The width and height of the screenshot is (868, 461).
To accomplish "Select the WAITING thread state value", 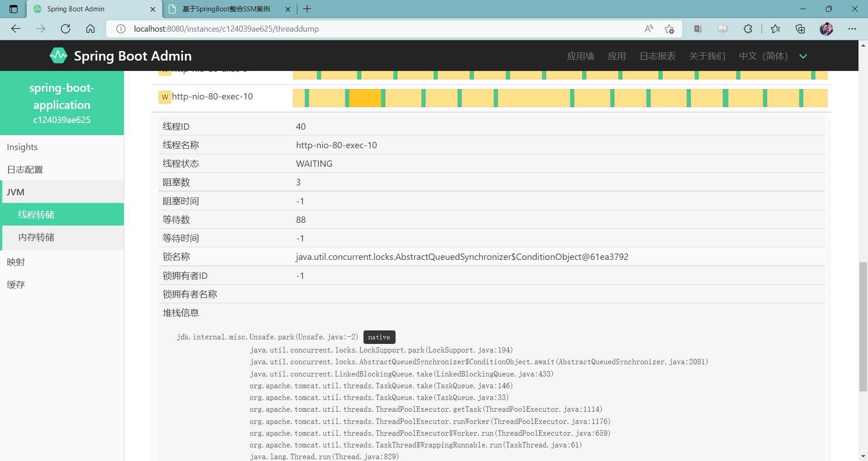I will pyautogui.click(x=314, y=164).
